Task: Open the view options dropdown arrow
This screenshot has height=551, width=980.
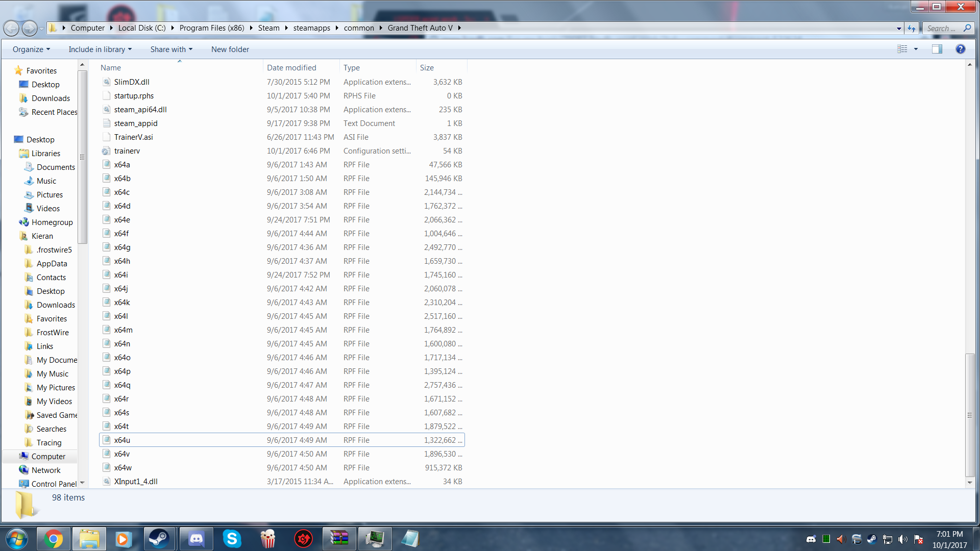Action: pyautogui.click(x=916, y=49)
